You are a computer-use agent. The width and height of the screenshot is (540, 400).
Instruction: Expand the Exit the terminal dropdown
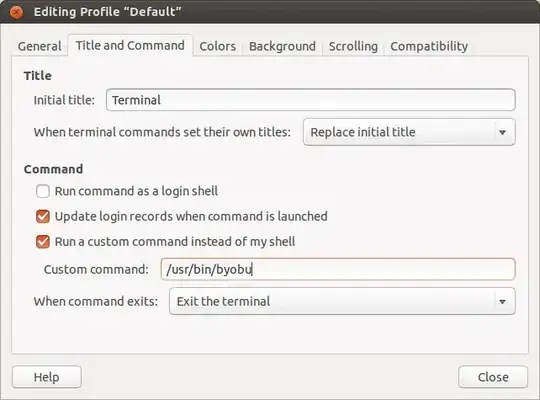(x=342, y=301)
